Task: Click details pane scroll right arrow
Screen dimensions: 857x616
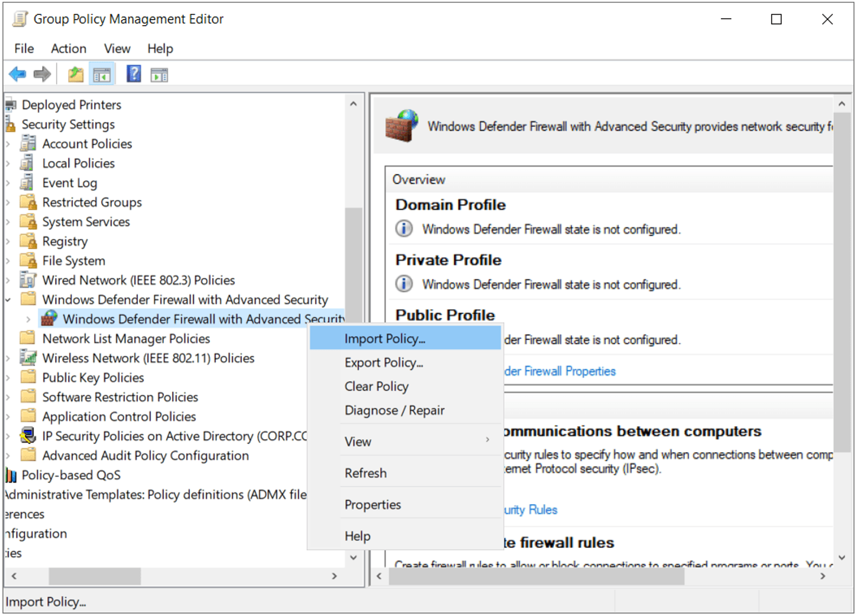Action: point(822,576)
